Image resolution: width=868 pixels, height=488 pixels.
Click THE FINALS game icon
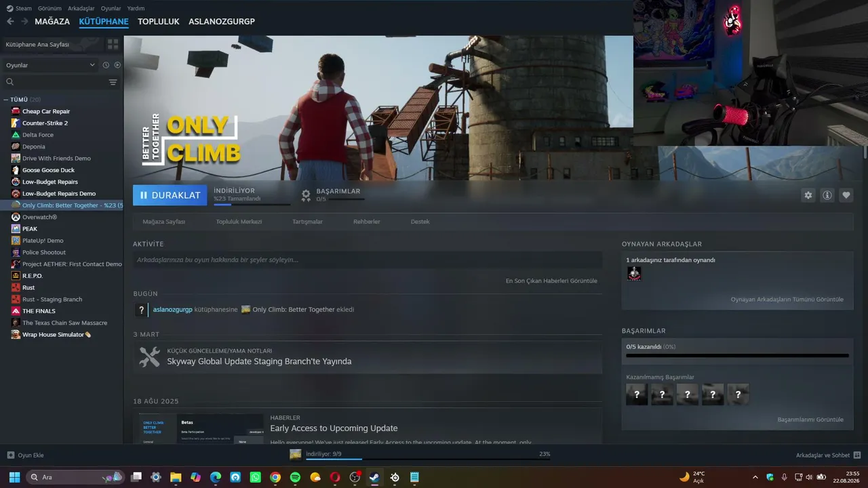point(16,311)
